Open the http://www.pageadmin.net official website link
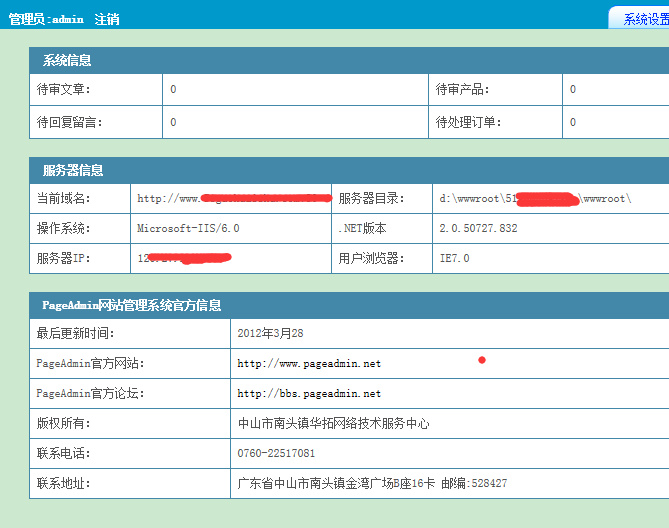 pyautogui.click(x=309, y=364)
